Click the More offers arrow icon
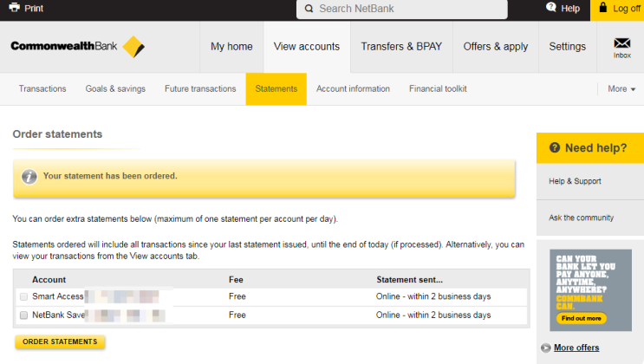The width and height of the screenshot is (644, 364). pyautogui.click(x=545, y=348)
